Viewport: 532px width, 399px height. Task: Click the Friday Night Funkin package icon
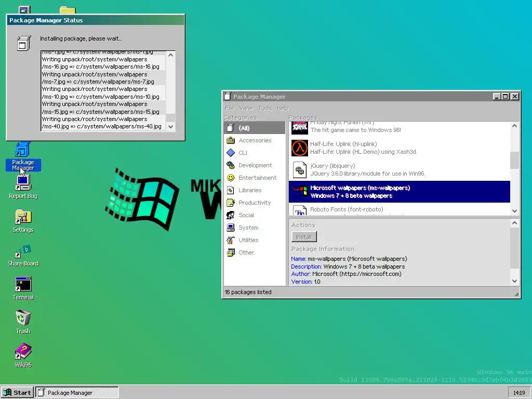coord(300,128)
